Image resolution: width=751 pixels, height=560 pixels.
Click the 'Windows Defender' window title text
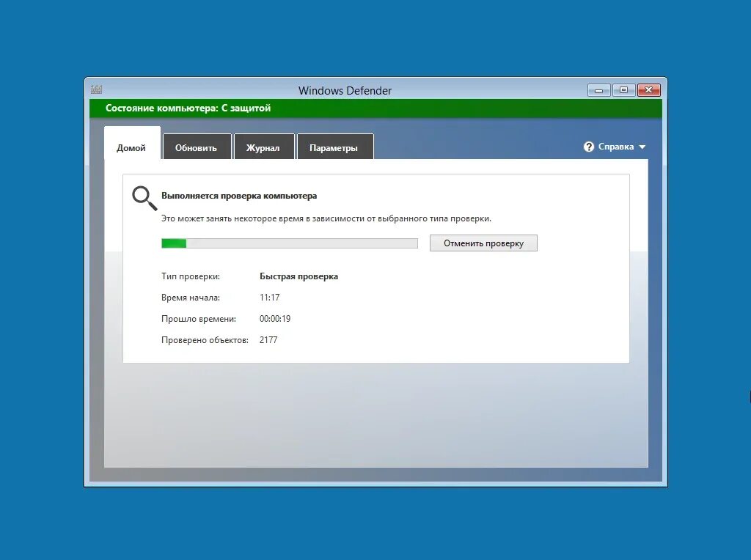coord(345,90)
